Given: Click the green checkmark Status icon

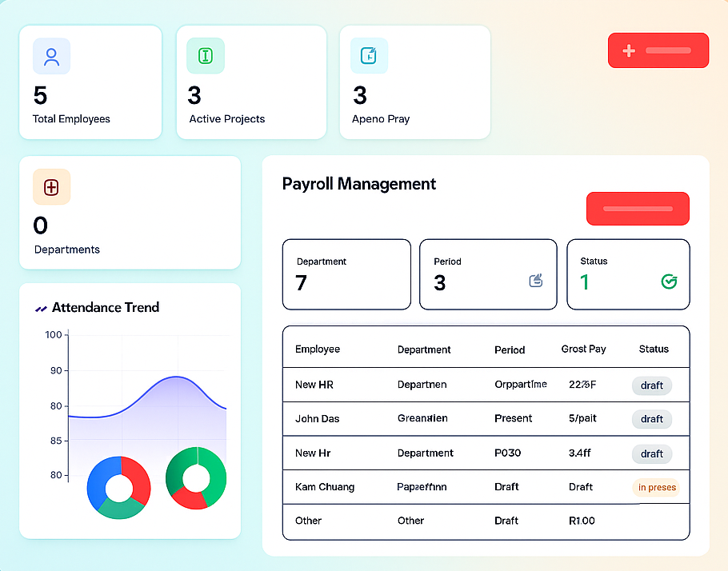Looking at the screenshot, I should [x=669, y=282].
